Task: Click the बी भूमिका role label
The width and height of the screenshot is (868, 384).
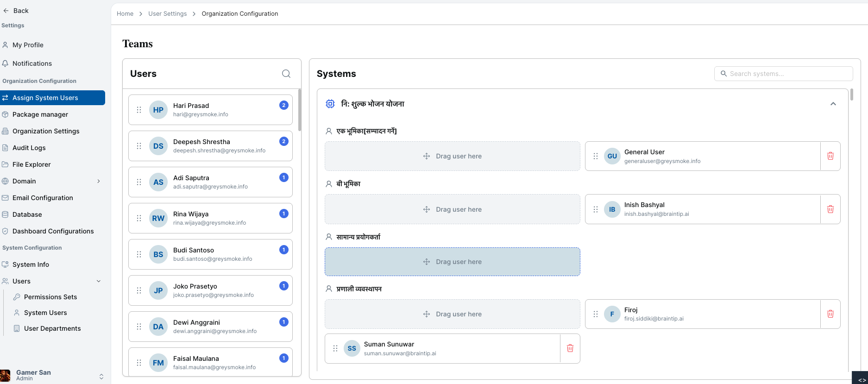Action: [348, 184]
